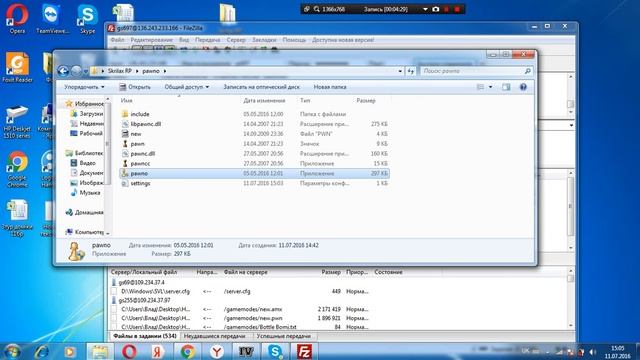Viewport: 640px width, 360px height.
Task: Tick checkbox for D:\Windows\SVL\server.cfg queue row
Action: coord(114,291)
